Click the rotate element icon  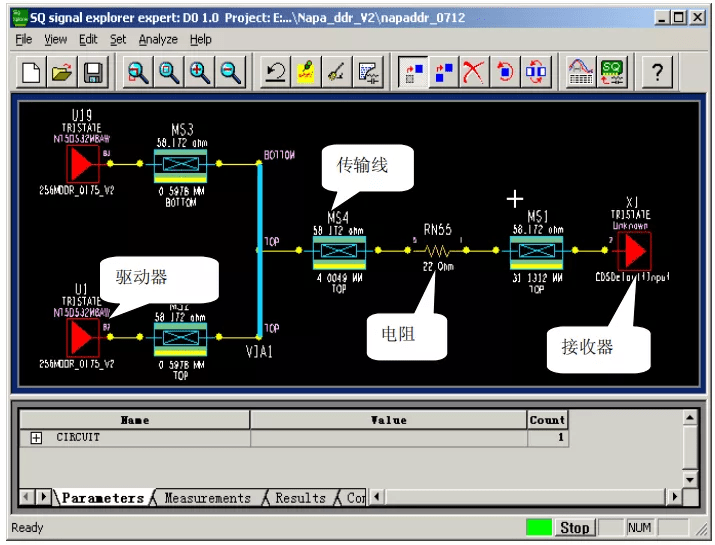coord(505,72)
